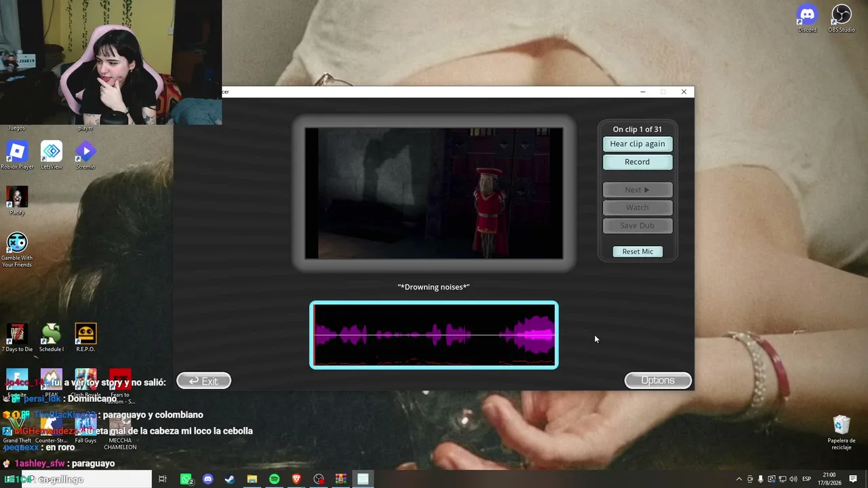Open the Fears to Fathom shortcut
This screenshot has width=868, height=488.
coord(120,386)
